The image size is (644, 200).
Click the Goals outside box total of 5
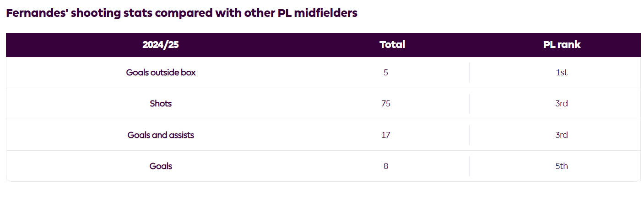[x=386, y=73]
